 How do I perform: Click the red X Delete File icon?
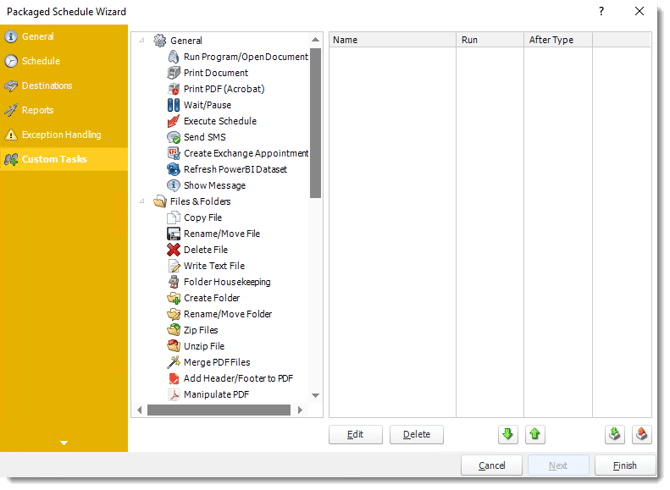pyautogui.click(x=173, y=250)
